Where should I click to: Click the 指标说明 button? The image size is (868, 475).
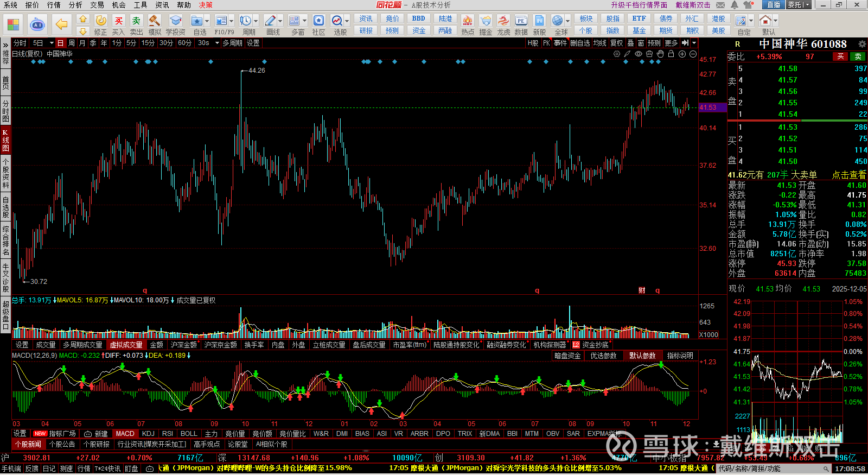pyautogui.click(x=680, y=356)
